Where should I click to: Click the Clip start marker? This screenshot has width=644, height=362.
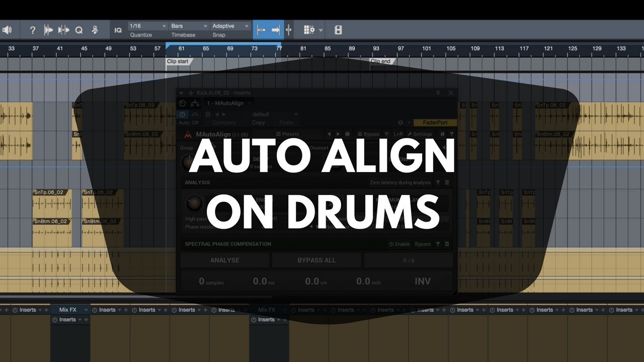point(178,61)
